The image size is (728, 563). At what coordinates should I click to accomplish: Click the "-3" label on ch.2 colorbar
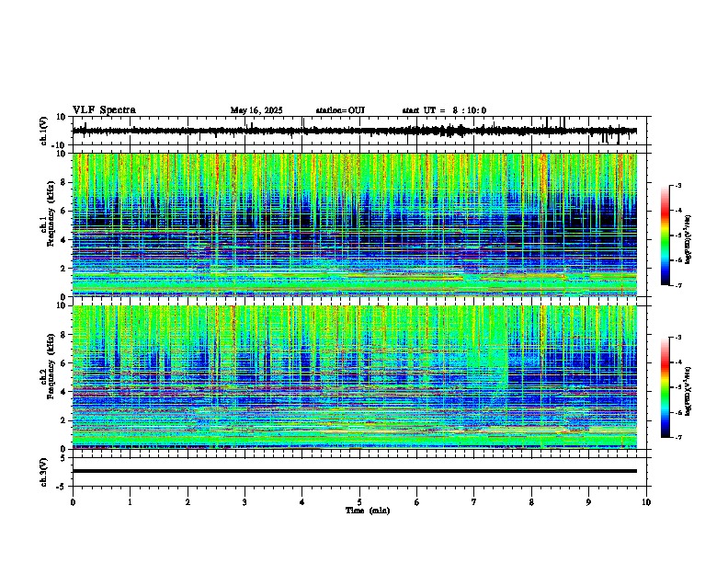[x=678, y=338]
